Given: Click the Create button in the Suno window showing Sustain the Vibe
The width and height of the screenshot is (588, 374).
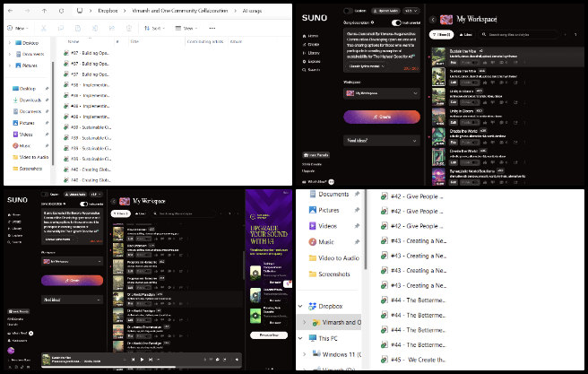Looking at the screenshot, I should point(382,117).
